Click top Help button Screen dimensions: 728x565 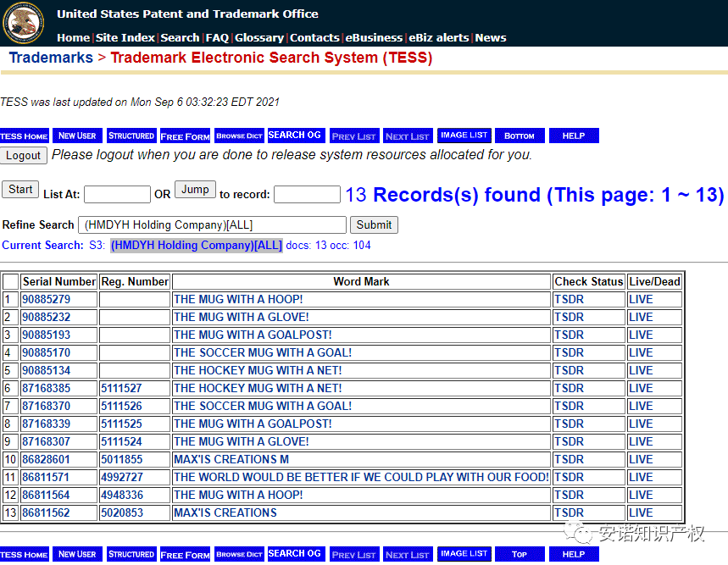point(574,136)
